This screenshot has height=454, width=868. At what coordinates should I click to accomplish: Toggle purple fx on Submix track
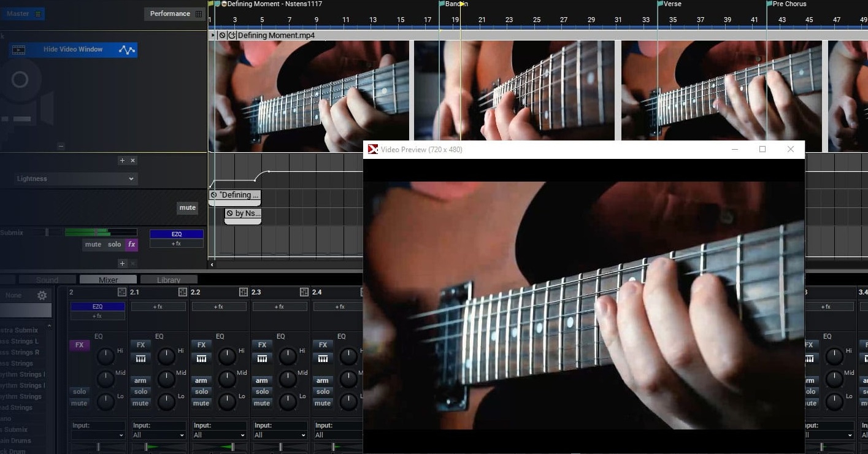tap(131, 244)
